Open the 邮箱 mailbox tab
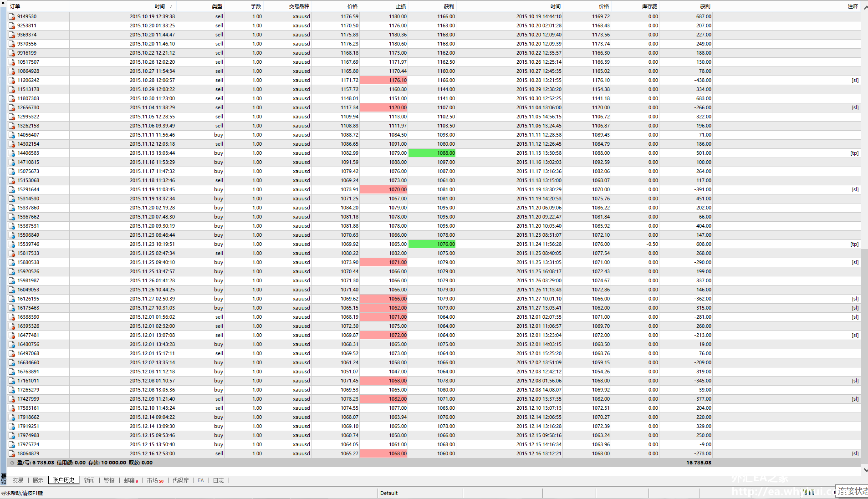This screenshot has height=499, width=868. click(x=131, y=480)
